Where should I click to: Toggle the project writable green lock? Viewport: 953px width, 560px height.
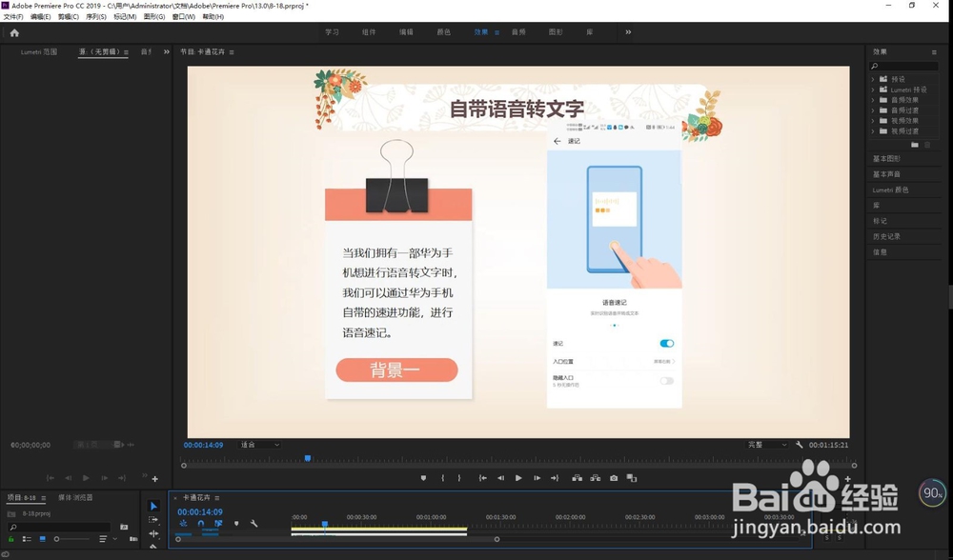point(10,539)
